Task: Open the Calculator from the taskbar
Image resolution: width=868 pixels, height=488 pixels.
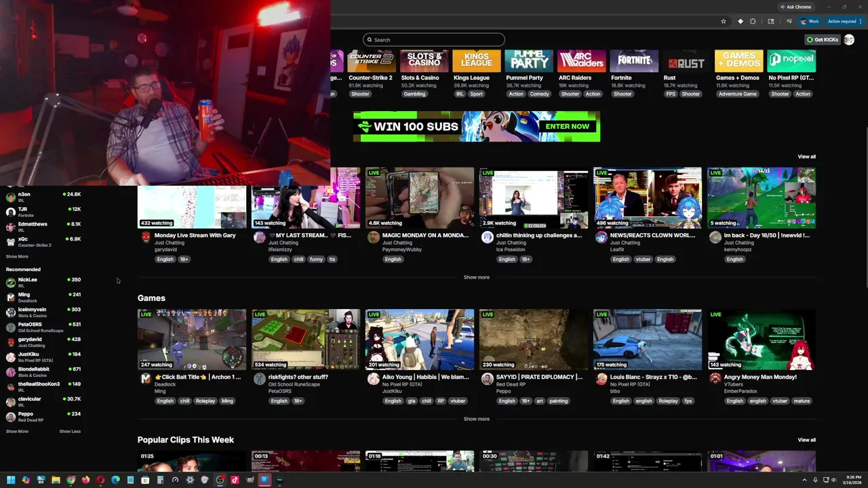Action: pos(160,480)
